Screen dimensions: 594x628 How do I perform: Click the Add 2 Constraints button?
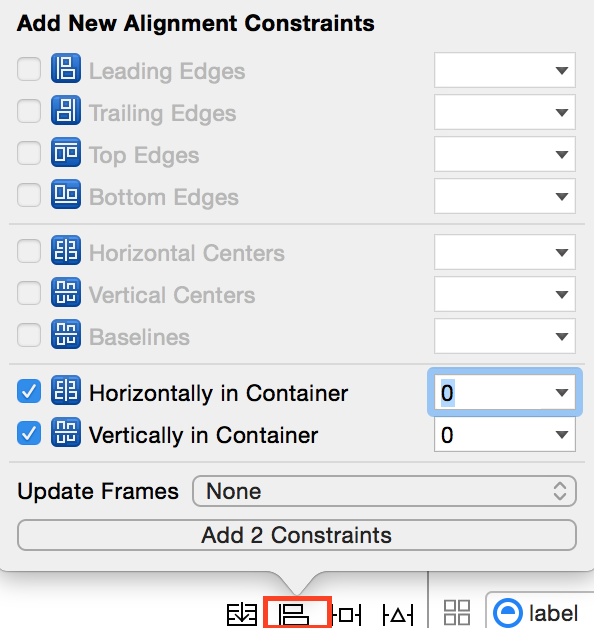point(297,535)
